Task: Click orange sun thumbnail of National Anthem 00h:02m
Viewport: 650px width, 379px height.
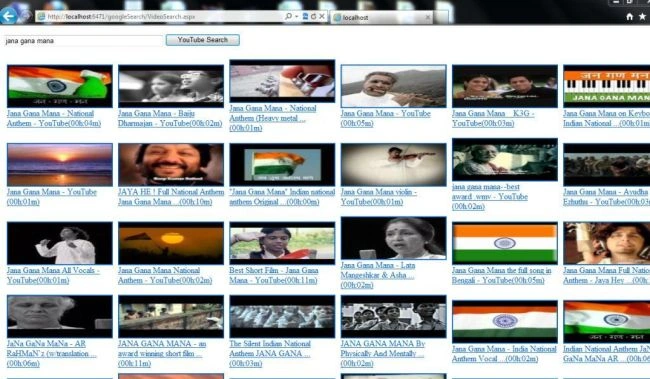Action: (x=171, y=243)
